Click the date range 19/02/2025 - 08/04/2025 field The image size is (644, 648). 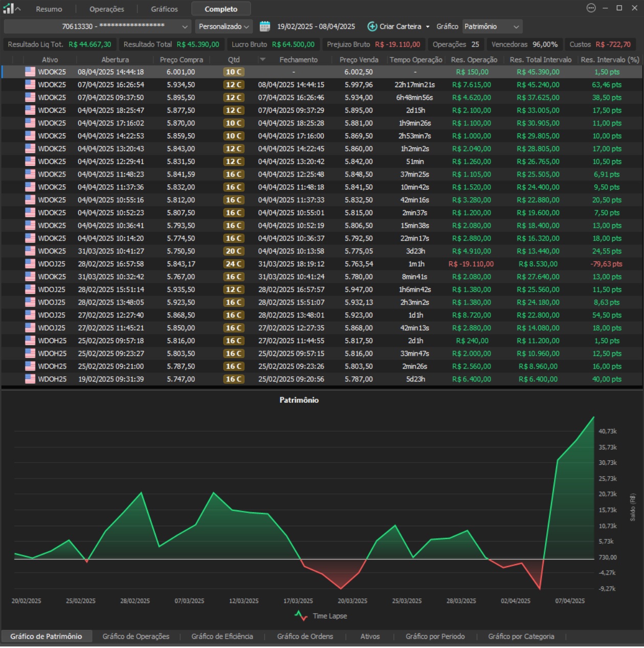316,27
